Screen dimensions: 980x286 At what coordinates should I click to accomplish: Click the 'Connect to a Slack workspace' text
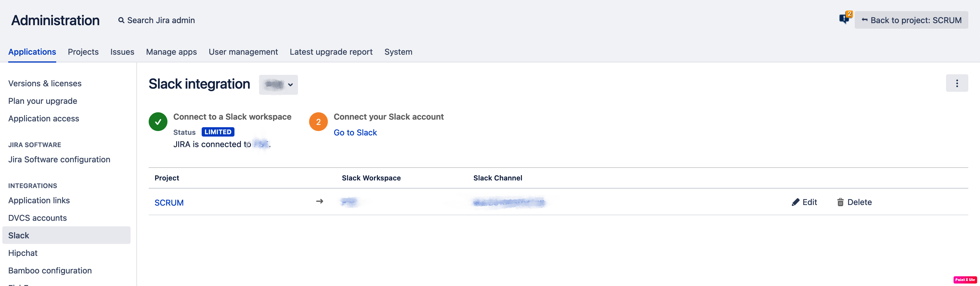(232, 117)
